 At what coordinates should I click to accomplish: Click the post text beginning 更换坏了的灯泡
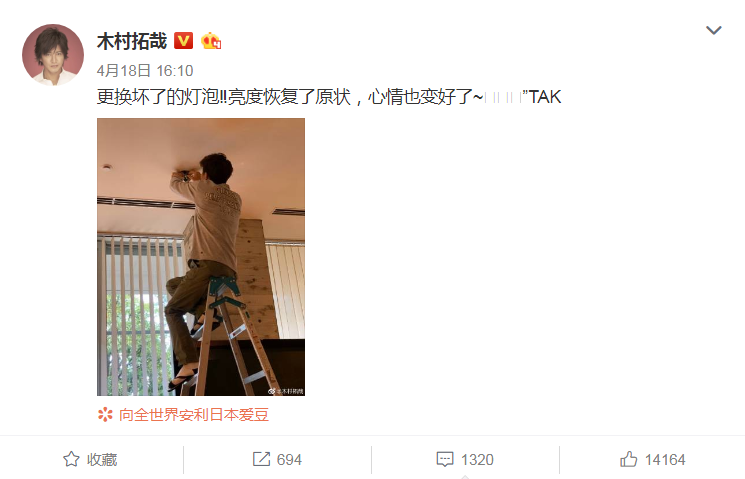click(329, 97)
